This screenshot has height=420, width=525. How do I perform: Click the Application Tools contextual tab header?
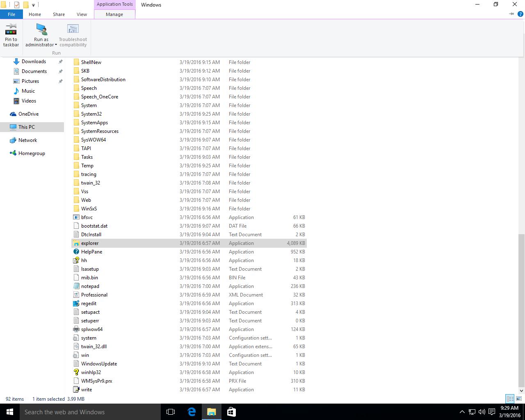pyautogui.click(x=114, y=5)
